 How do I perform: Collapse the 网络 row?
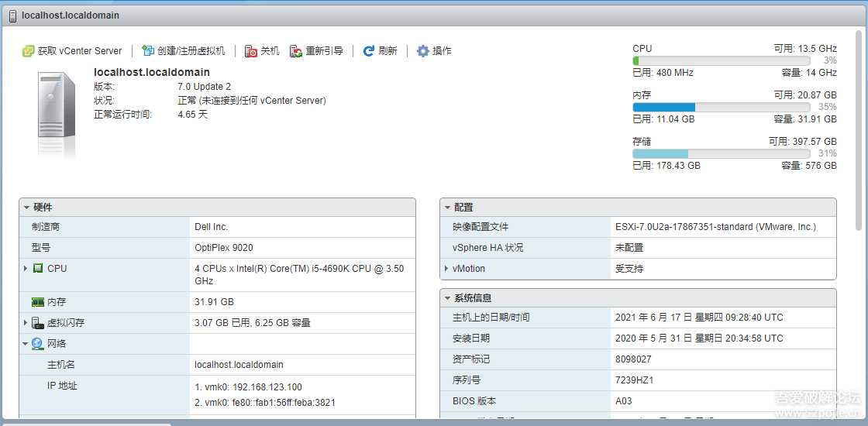26,344
